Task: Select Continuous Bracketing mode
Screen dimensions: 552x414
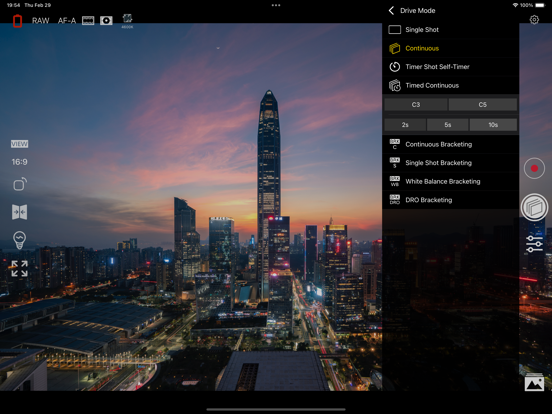Action: click(450, 144)
